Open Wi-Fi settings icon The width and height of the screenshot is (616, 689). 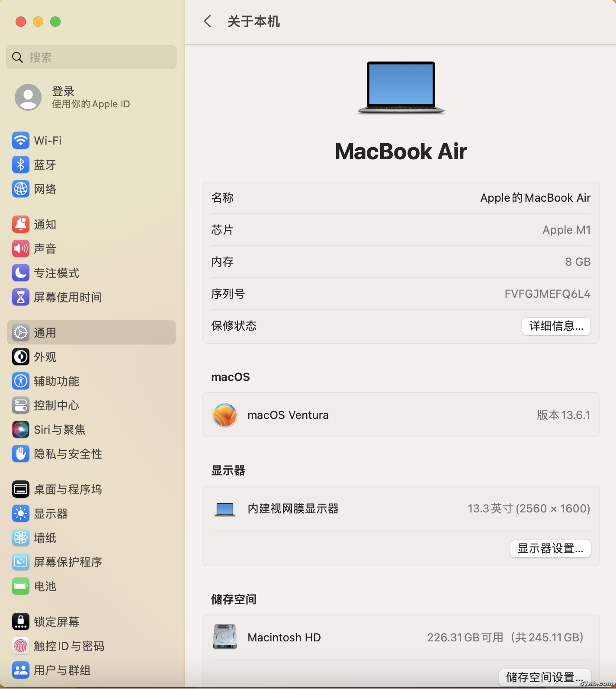coord(21,141)
